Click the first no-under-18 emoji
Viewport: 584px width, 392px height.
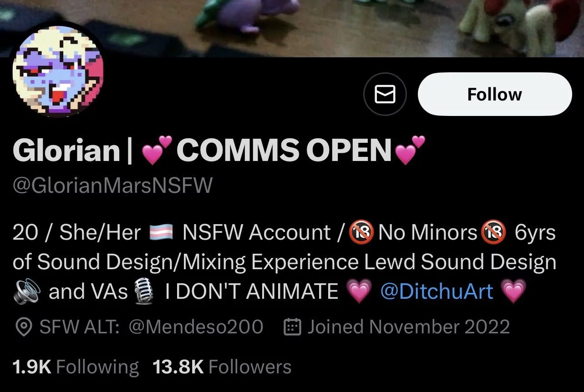[x=361, y=232]
